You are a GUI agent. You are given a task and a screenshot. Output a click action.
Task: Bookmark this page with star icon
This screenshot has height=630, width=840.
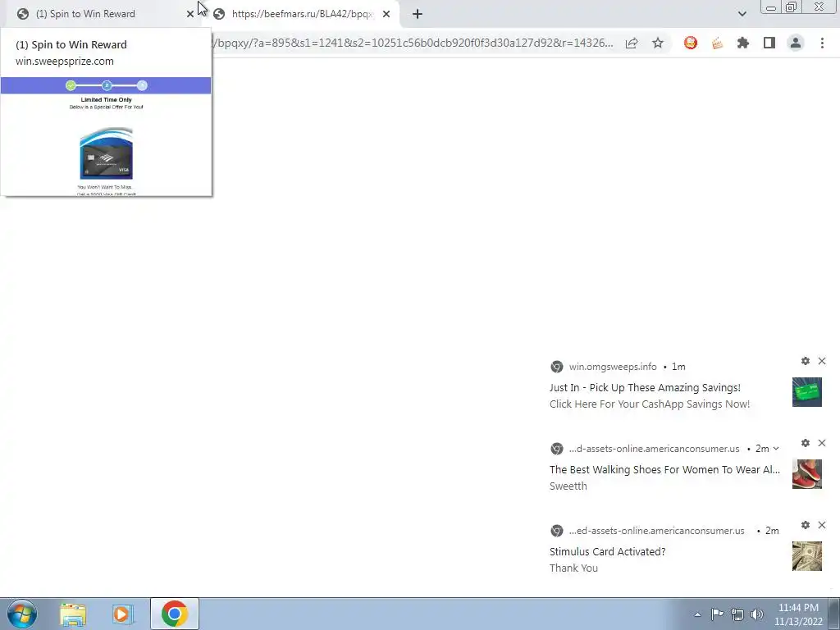pos(658,43)
